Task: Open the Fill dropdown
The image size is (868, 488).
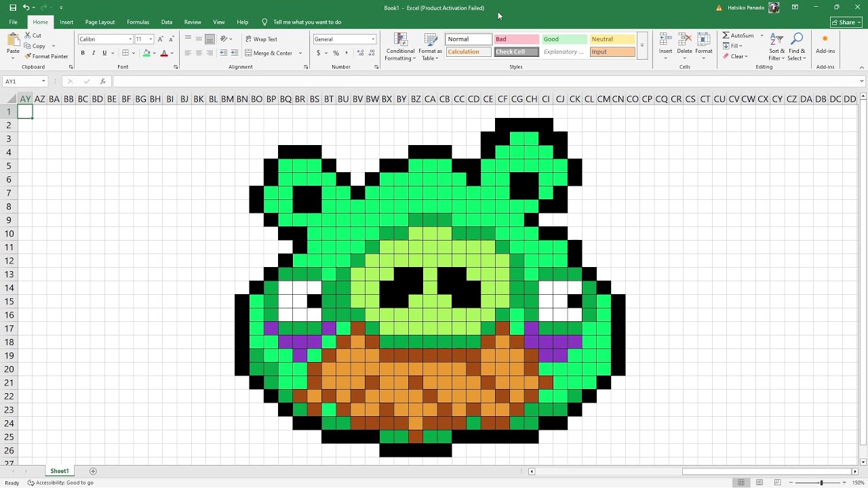Action: (732, 46)
